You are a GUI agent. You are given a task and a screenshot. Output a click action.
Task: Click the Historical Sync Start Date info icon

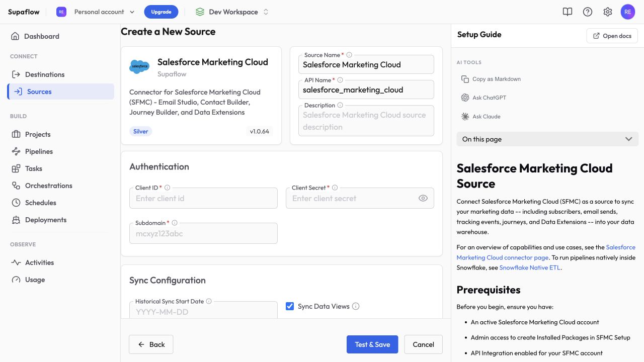[x=209, y=301]
